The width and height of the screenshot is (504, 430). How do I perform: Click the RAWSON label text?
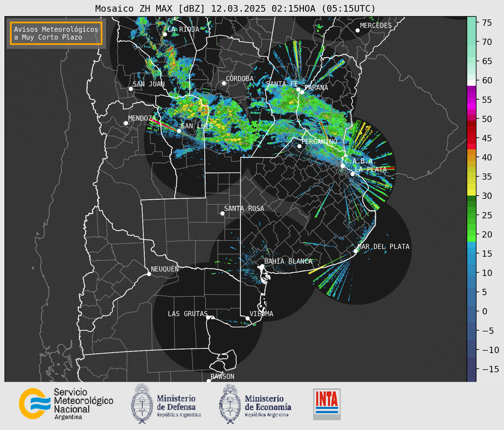[223, 376]
